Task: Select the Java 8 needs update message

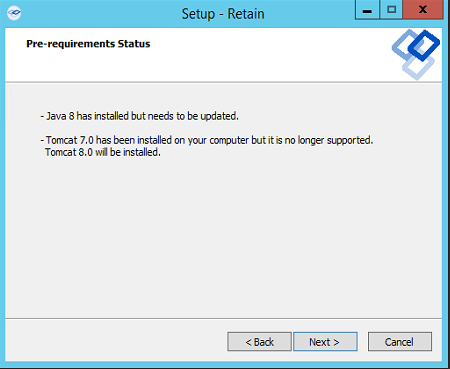Action: tap(139, 116)
